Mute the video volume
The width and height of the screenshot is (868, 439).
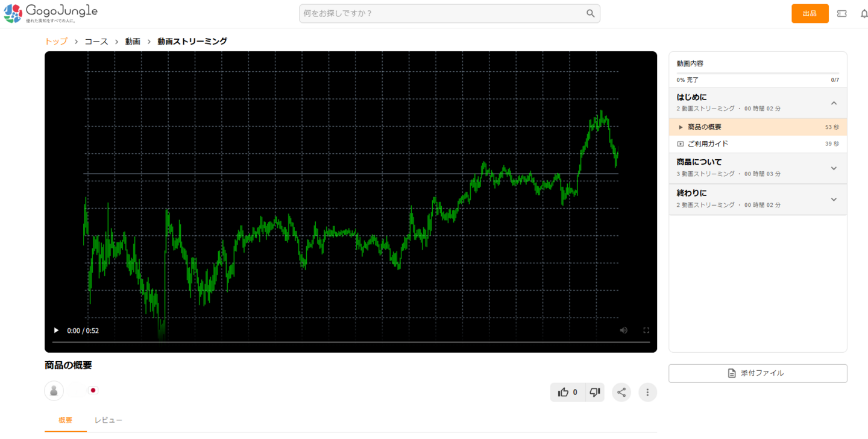click(623, 330)
